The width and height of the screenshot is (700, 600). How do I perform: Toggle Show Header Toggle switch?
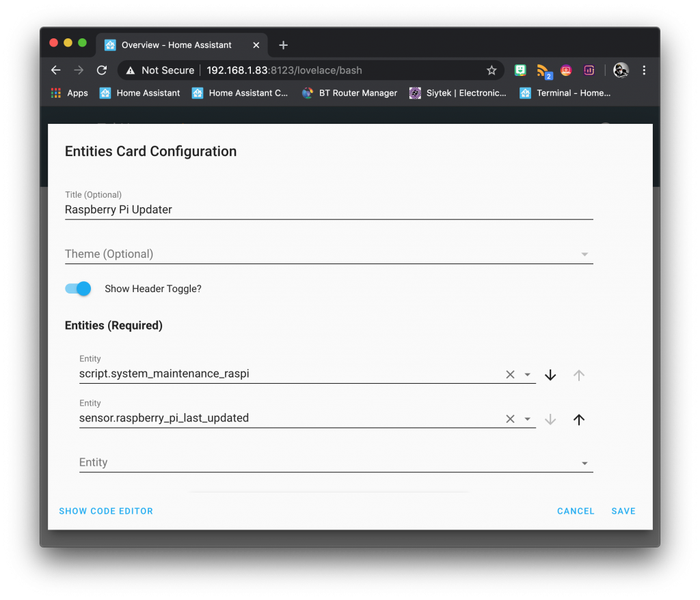click(78, 289)
